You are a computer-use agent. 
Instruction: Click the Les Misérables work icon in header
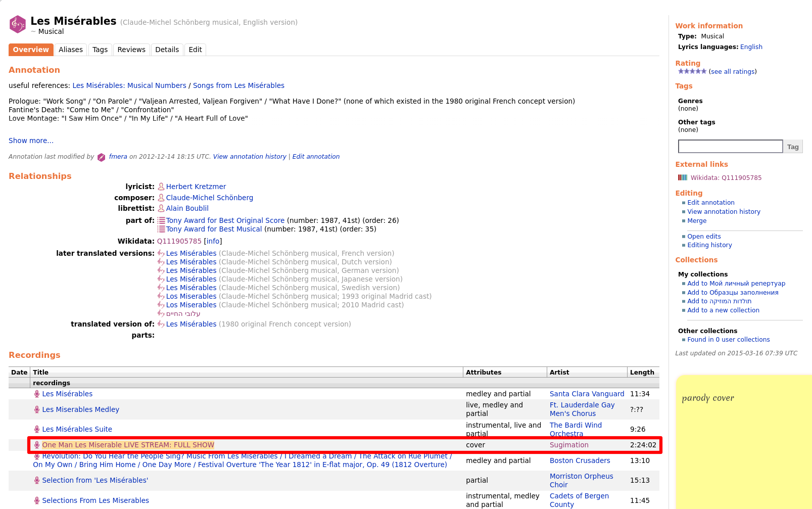tap(18, 24)
